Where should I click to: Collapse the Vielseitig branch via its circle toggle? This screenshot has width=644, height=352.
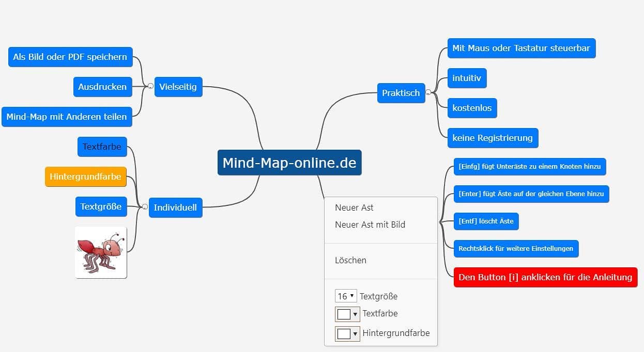coord(150,86)
